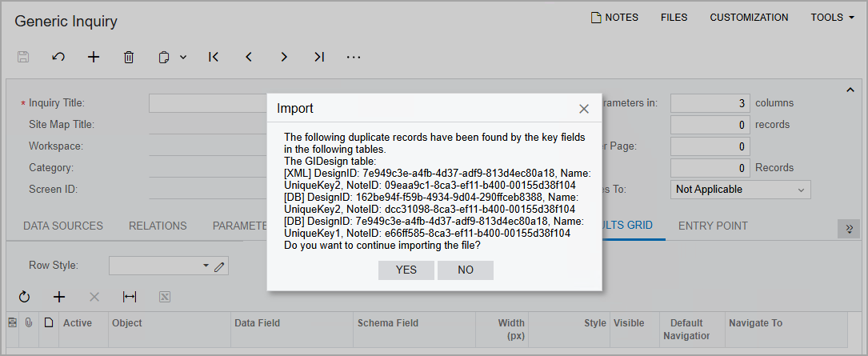Refresh the results grid
The height and width of the screenshot is (356, 868).
click(x=24, y=297)
